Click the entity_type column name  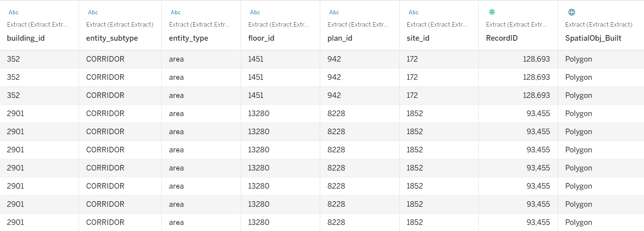tap(189, 38)
